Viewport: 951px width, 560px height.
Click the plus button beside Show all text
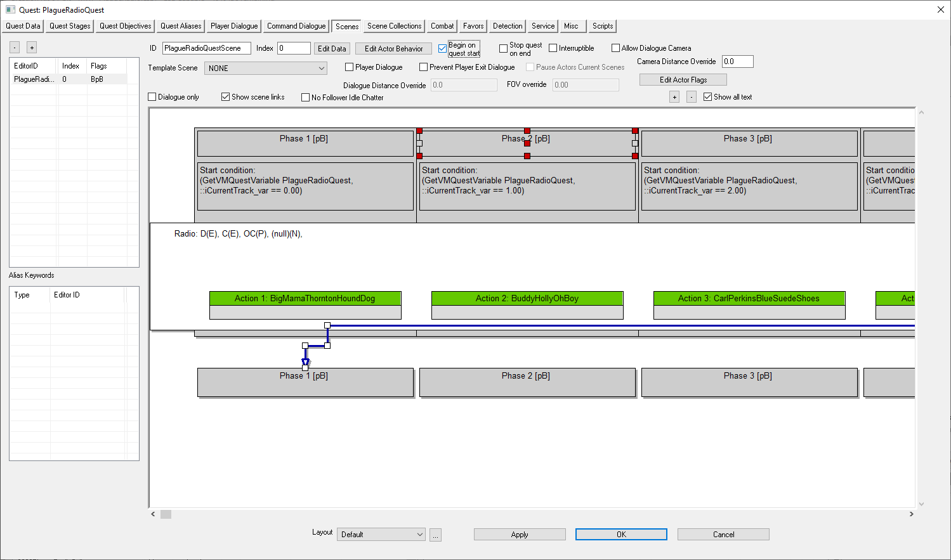[x=674, y=97]
